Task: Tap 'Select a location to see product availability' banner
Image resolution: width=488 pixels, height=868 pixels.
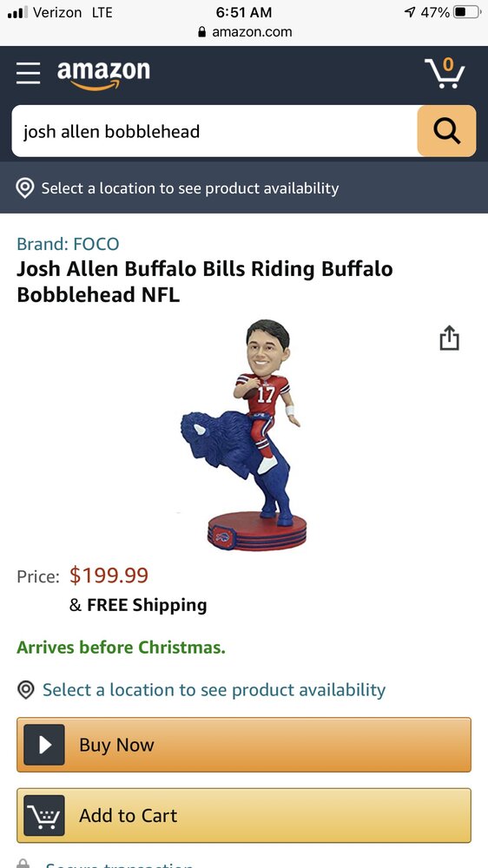Action: pyautogui.click(x=244, y=187)
